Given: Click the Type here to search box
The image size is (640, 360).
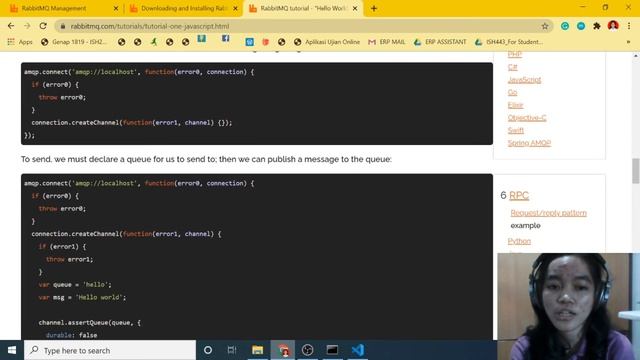Looking at the screenshot, I should coord(110,350).
